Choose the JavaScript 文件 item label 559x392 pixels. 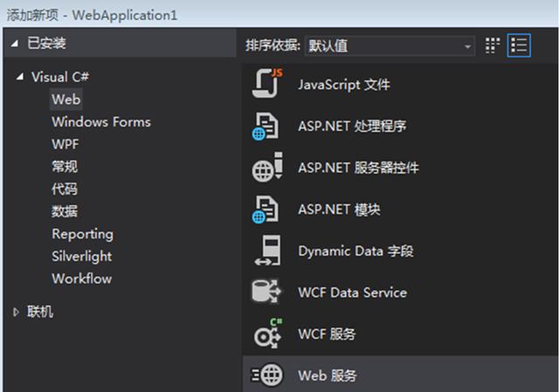(344, 85)
